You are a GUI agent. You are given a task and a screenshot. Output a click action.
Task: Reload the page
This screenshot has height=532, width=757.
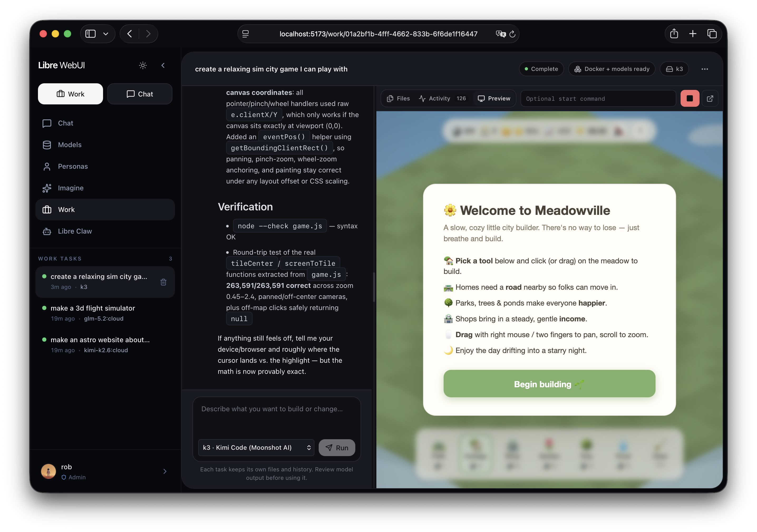[512, 34]
